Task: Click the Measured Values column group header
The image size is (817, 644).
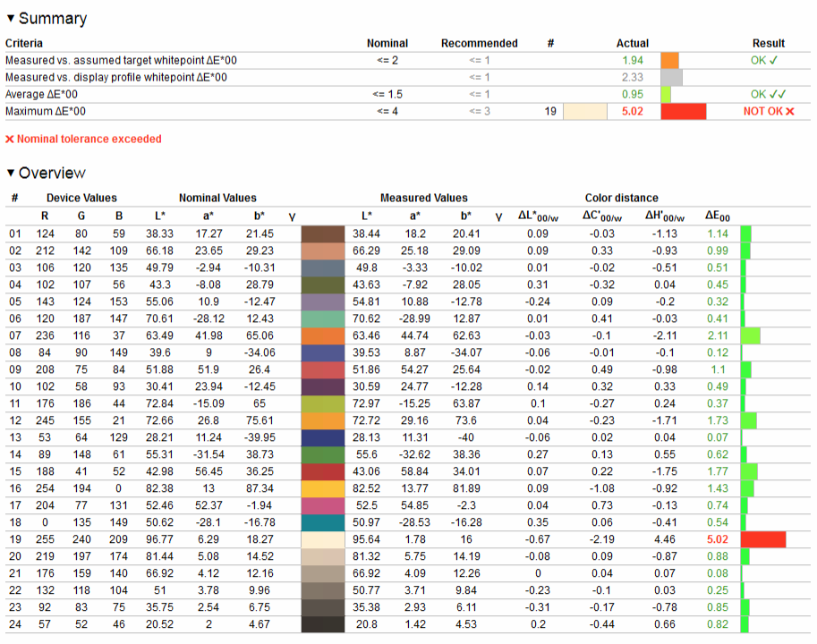Action: pos(423,198)
